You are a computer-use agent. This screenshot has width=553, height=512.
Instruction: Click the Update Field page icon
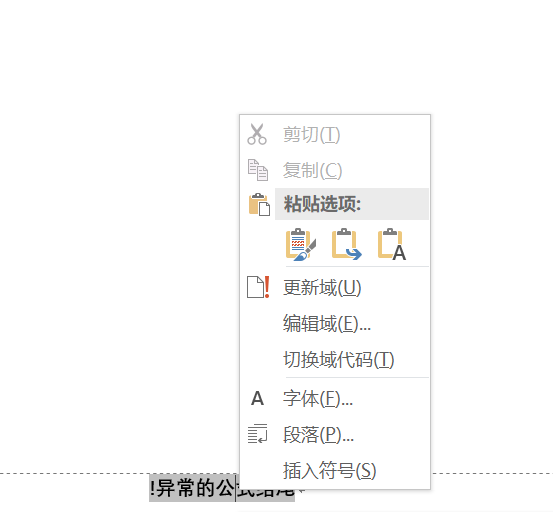(258, 287)
